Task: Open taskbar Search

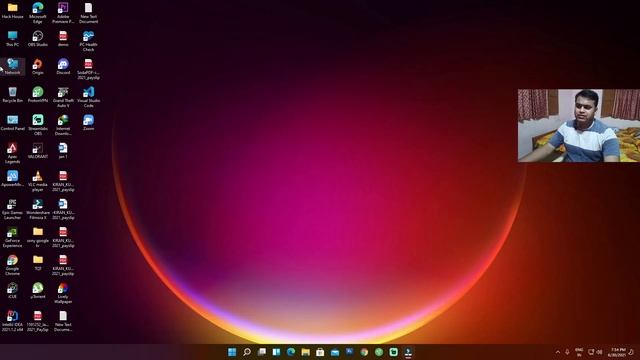Action: pos(247,352)
